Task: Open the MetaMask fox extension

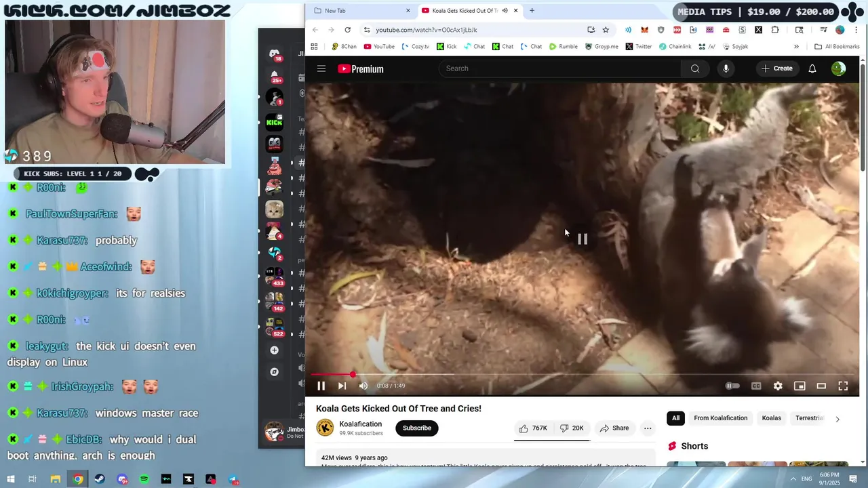Action: click(644, 30)
